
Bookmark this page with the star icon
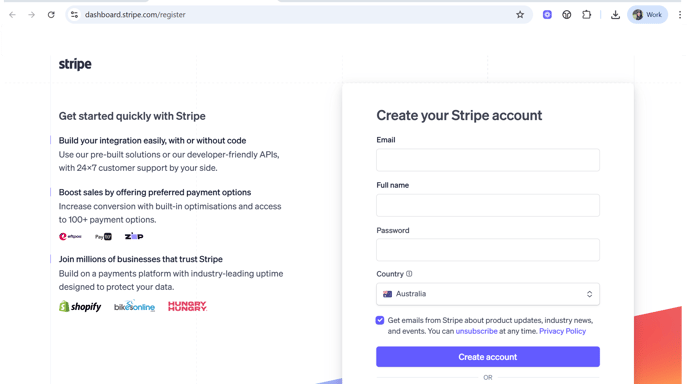coord(520,14)
